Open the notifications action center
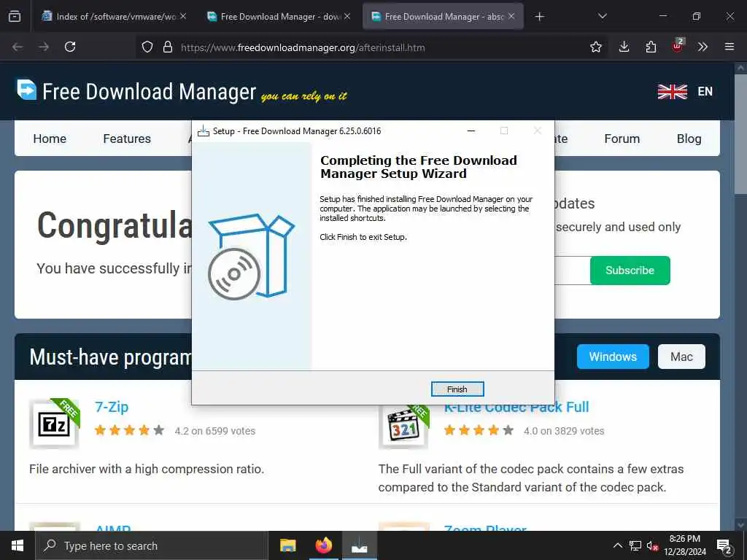Viewport: 747px width, 560px height. tap(724, 546)
